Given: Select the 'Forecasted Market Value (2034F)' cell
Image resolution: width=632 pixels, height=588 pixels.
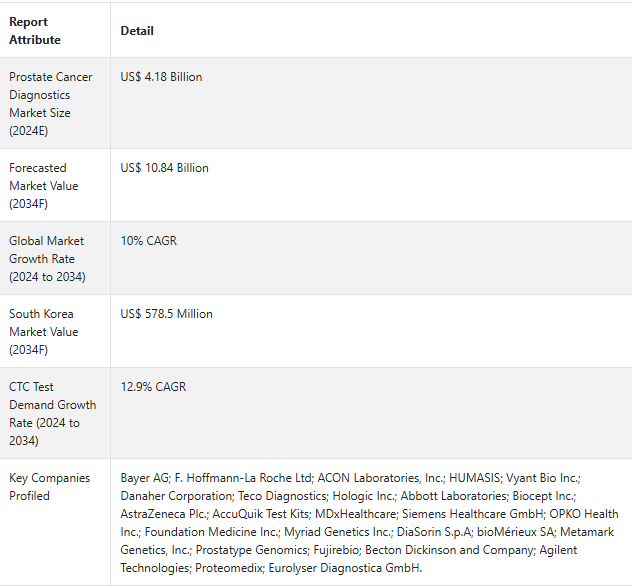Looking at the screenshot, I should [44, 186].
